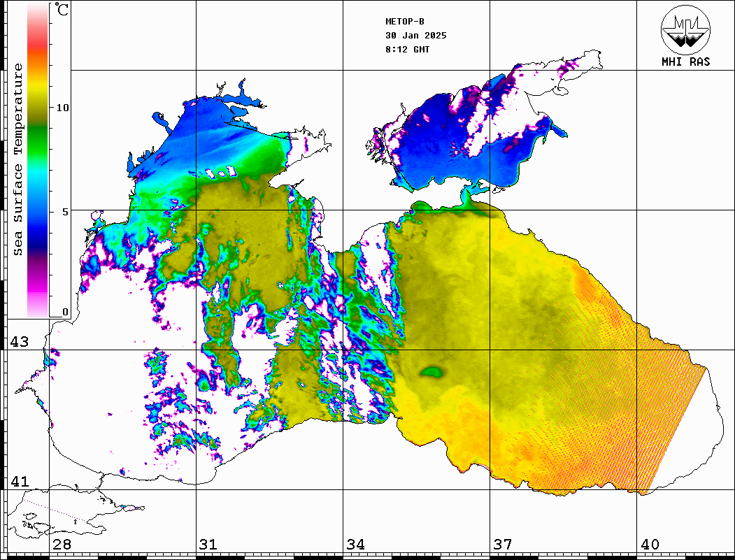Click the '8:12 GMT' time text

click(407, 49)
